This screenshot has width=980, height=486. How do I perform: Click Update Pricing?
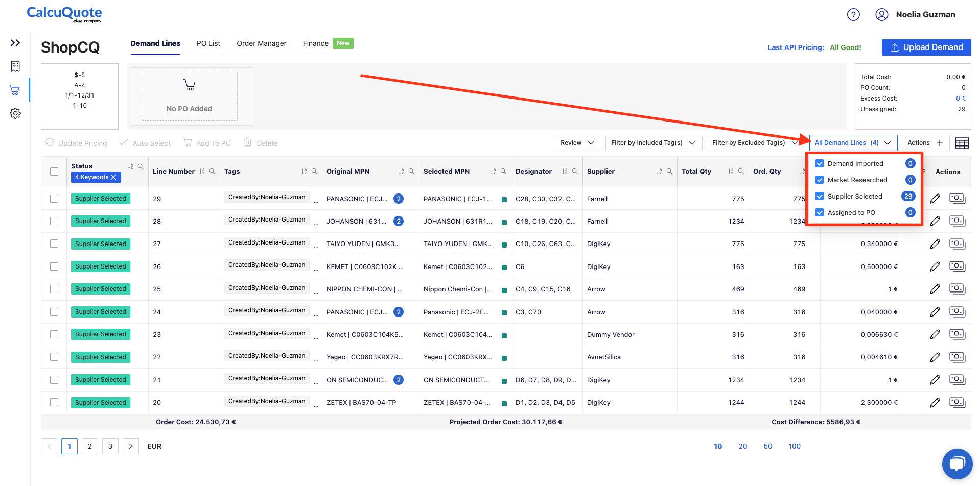point(76,143)
